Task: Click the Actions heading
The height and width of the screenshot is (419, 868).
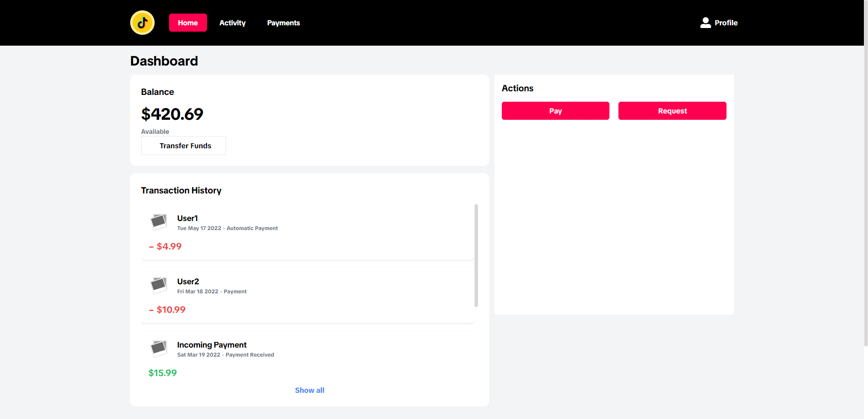Action: click(518, 88)
